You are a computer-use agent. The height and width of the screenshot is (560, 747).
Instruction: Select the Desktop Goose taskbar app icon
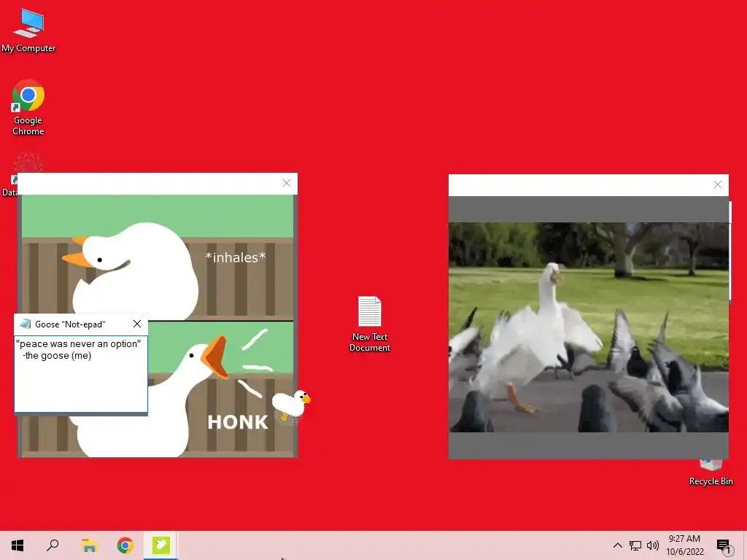coord(161,545)
